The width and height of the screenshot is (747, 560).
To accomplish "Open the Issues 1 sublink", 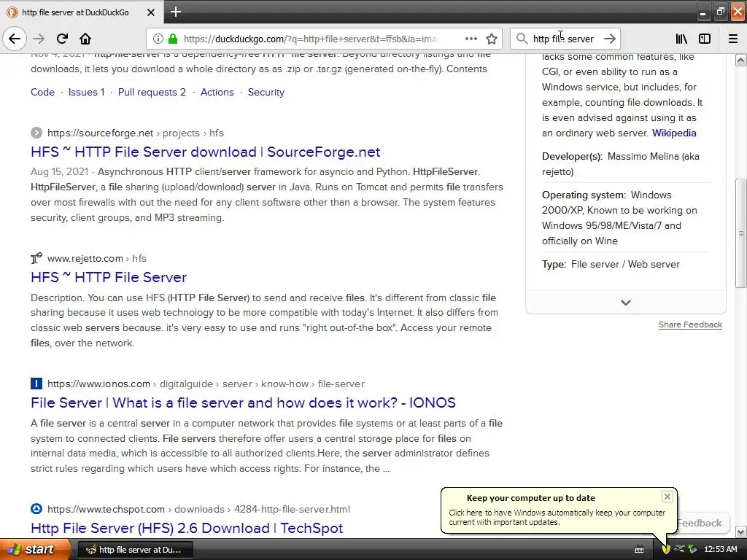I will (86, 92).
